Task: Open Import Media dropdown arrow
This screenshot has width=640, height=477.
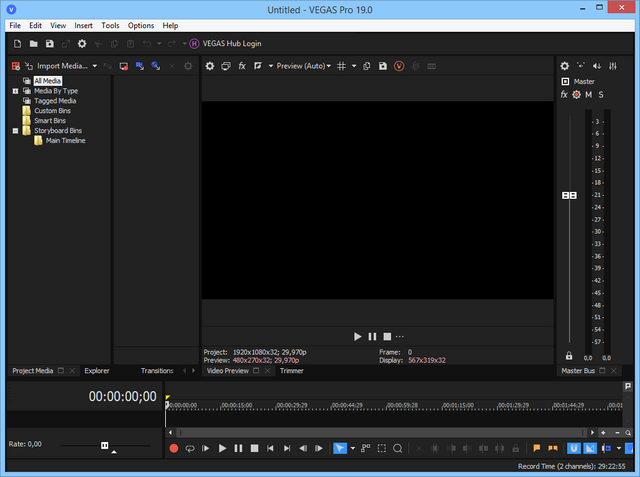Action: 95,66
